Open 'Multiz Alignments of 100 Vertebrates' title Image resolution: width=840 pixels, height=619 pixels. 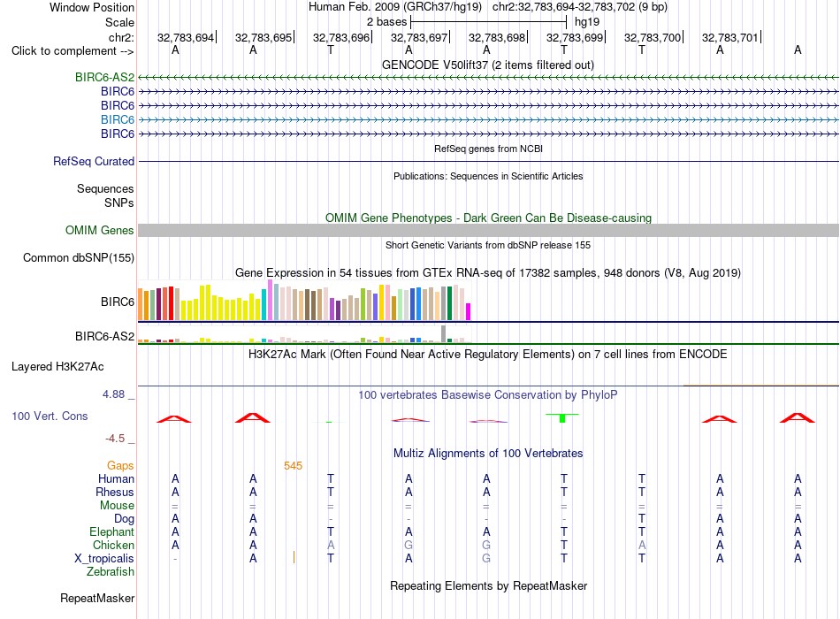[x=488, y=454]
